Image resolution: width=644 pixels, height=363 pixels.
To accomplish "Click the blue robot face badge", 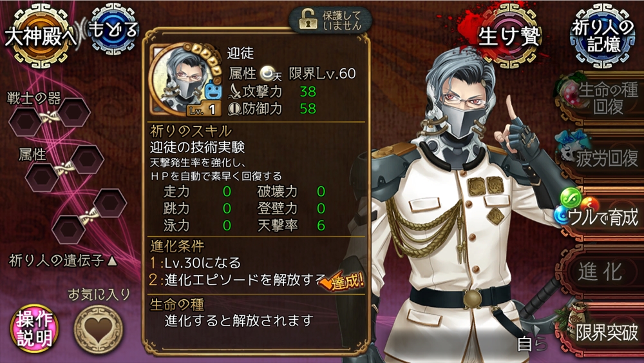I will (214, 91).
